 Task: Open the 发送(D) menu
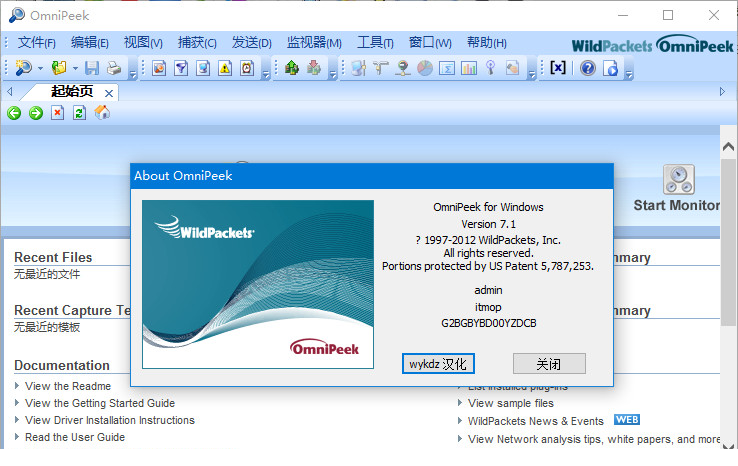click(251, 43)
